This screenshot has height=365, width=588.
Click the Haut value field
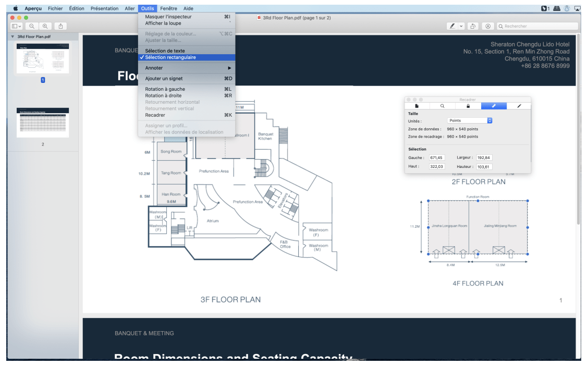(x=436, y=166)
